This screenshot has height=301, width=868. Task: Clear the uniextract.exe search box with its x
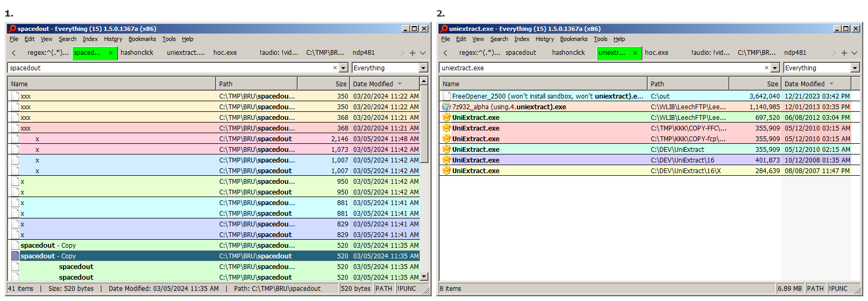(x=767, y=68)
